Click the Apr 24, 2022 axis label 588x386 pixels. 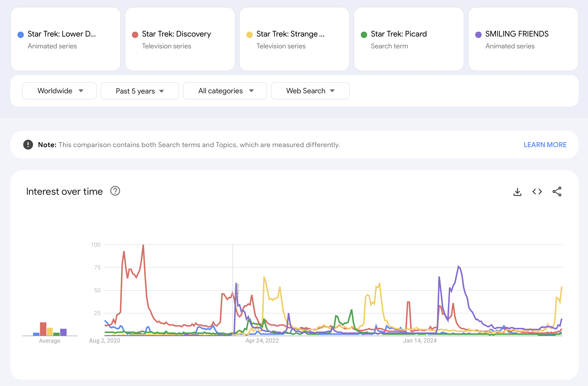262,341
